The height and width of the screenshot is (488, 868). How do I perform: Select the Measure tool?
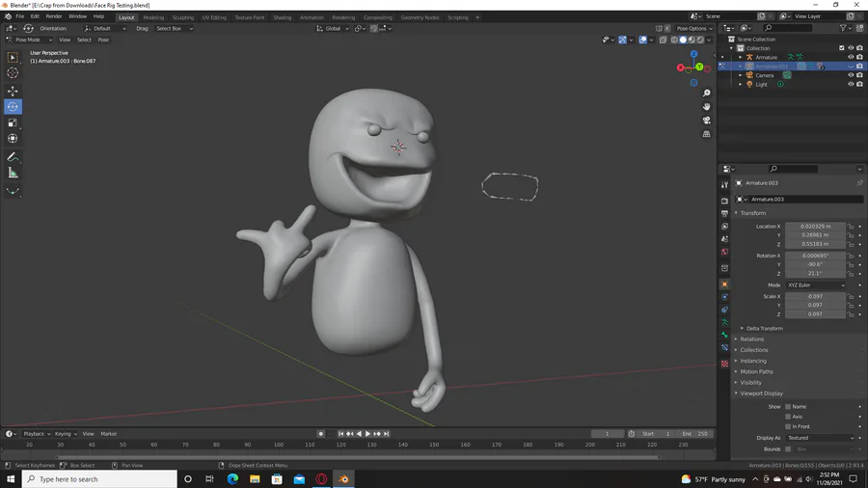pos(13,174)
